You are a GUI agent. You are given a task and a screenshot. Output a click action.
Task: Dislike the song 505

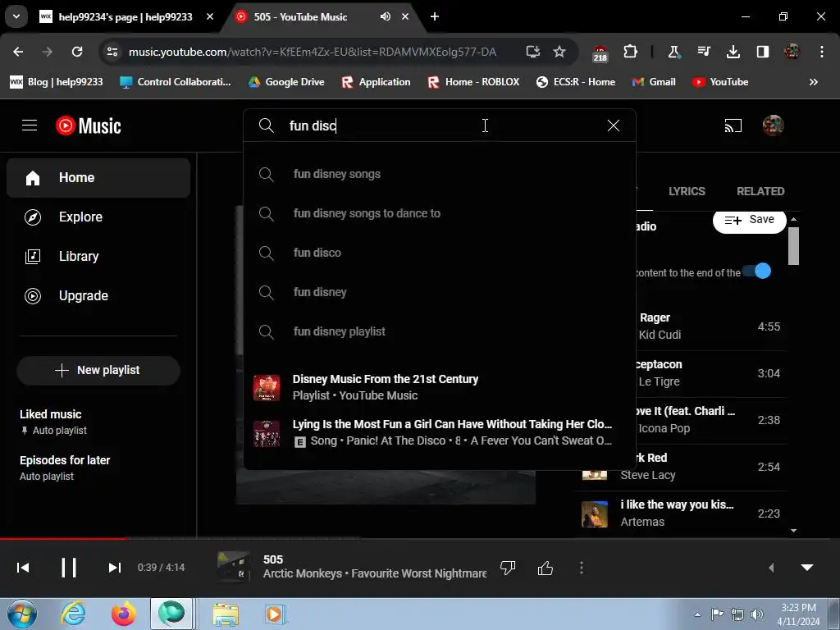[x=507, y=568]
